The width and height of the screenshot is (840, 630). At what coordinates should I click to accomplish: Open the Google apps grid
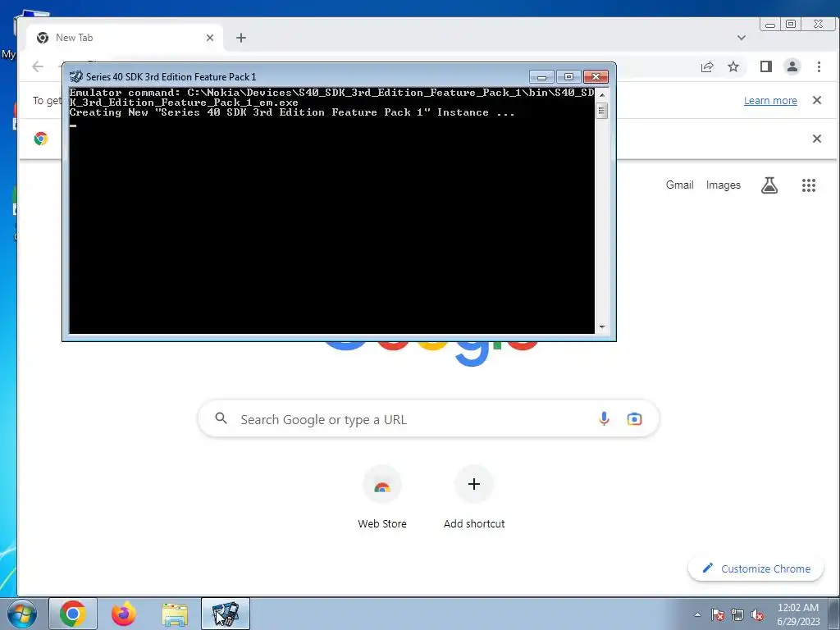pyautogui.click(x=808, y=185)
